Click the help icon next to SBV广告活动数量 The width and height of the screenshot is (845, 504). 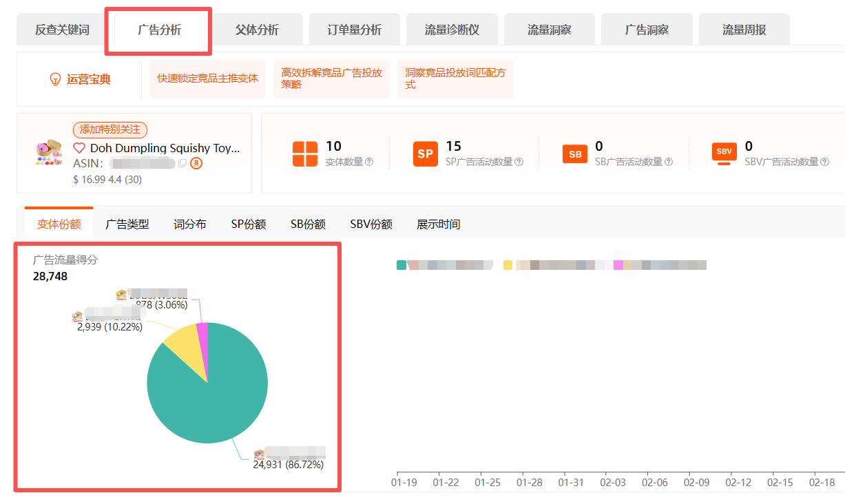pos(824,162)
